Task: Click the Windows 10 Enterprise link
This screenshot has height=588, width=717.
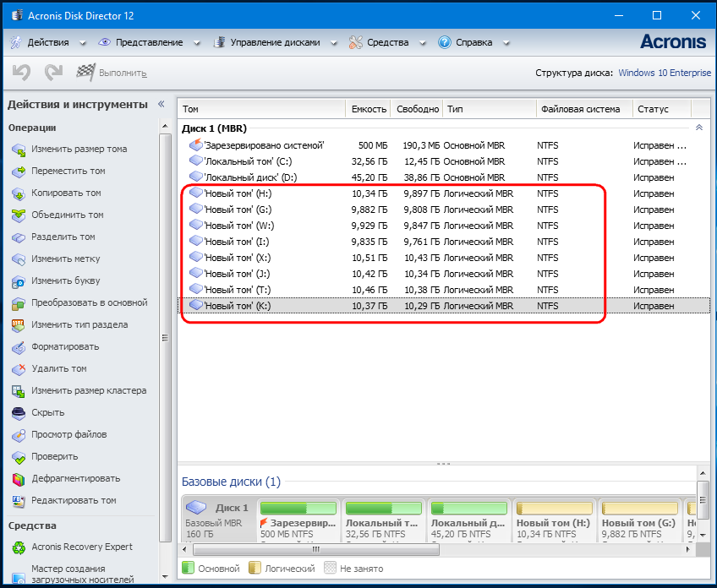Action: pyautogui.click(x=665, y=73)
